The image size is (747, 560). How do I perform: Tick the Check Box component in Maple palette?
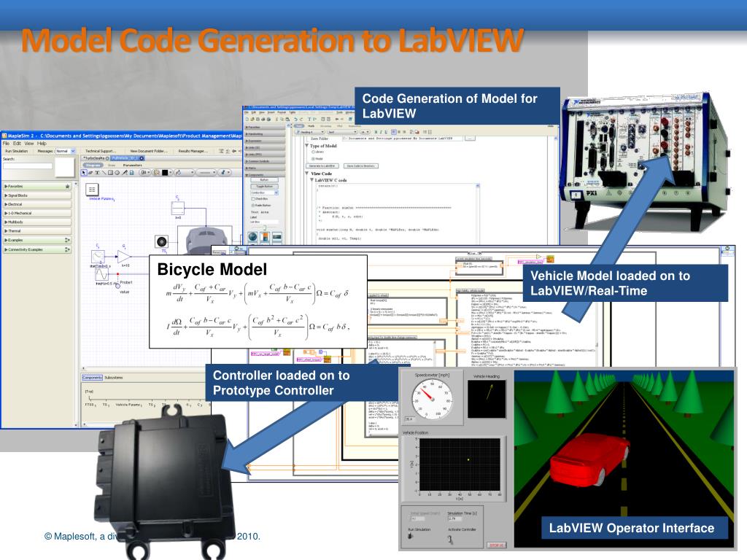(x=253, y=199)
